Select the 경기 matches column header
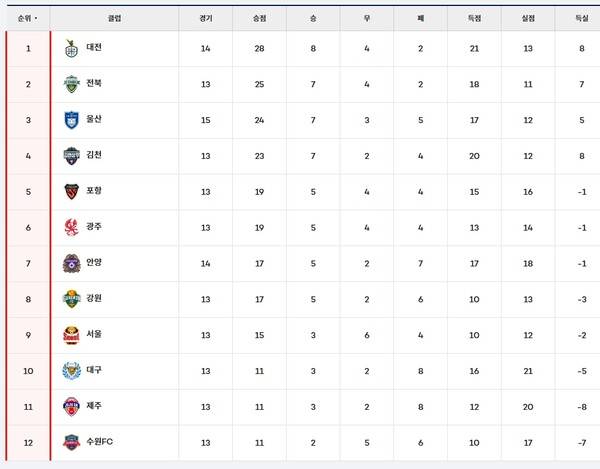 (206, 18)
